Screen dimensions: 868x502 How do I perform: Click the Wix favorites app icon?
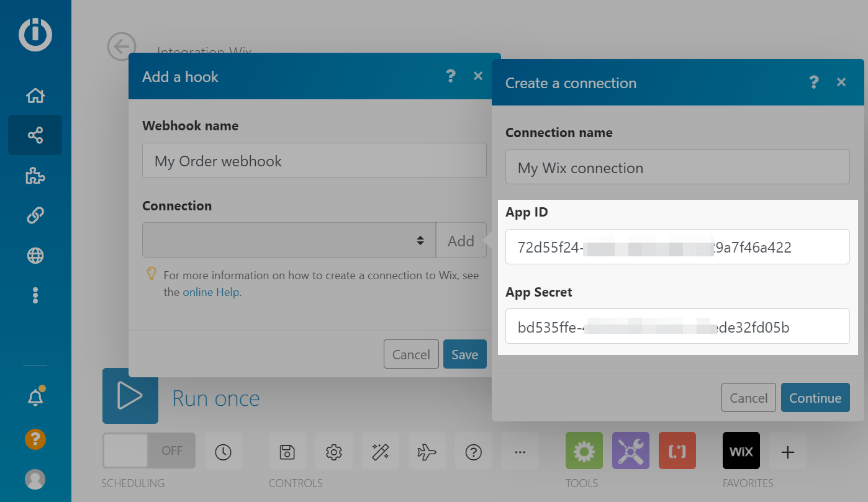click(x=741, y=451)
